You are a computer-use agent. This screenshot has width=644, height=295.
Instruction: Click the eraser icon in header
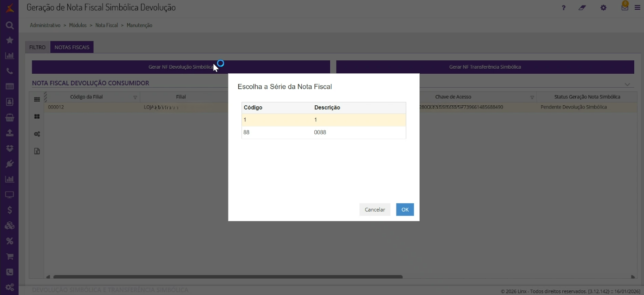[x=582, y=8]
